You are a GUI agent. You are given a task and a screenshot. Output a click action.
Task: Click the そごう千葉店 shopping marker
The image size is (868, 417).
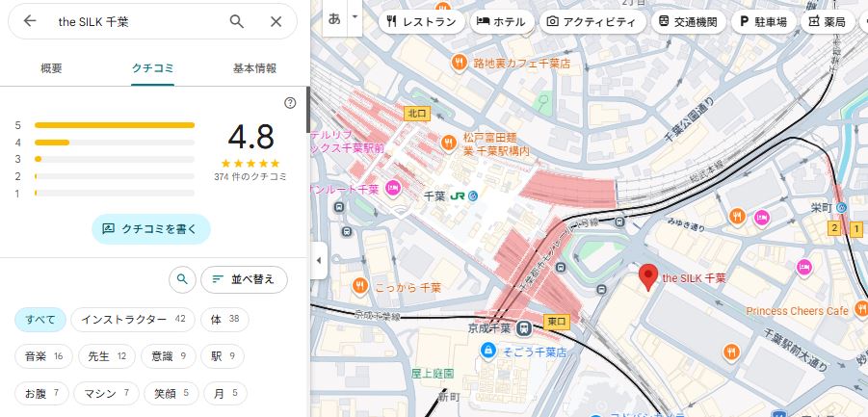coord(489,351)
